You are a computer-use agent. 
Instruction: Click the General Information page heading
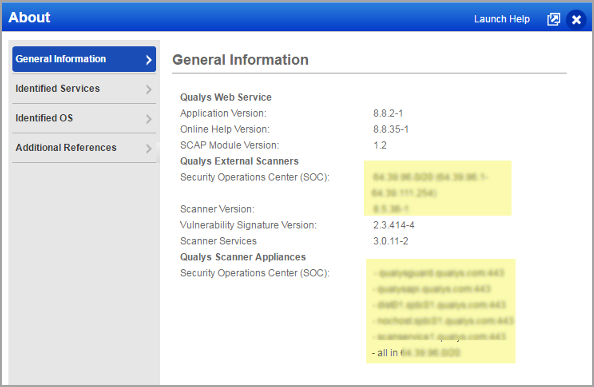240,60
